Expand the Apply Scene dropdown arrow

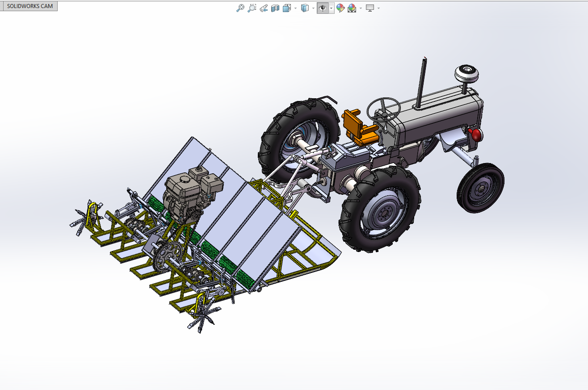tap(361, 8)
